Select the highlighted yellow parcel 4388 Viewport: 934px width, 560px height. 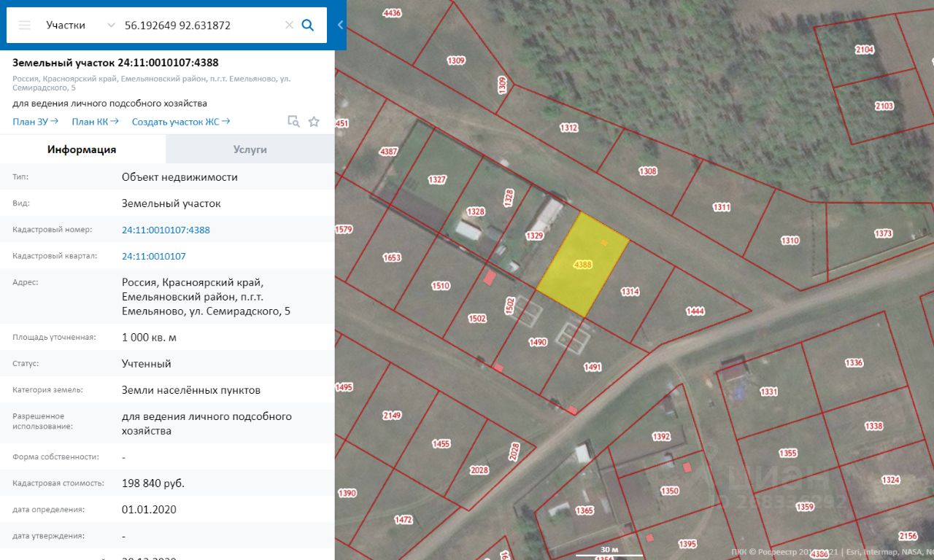tap(583, 265)
